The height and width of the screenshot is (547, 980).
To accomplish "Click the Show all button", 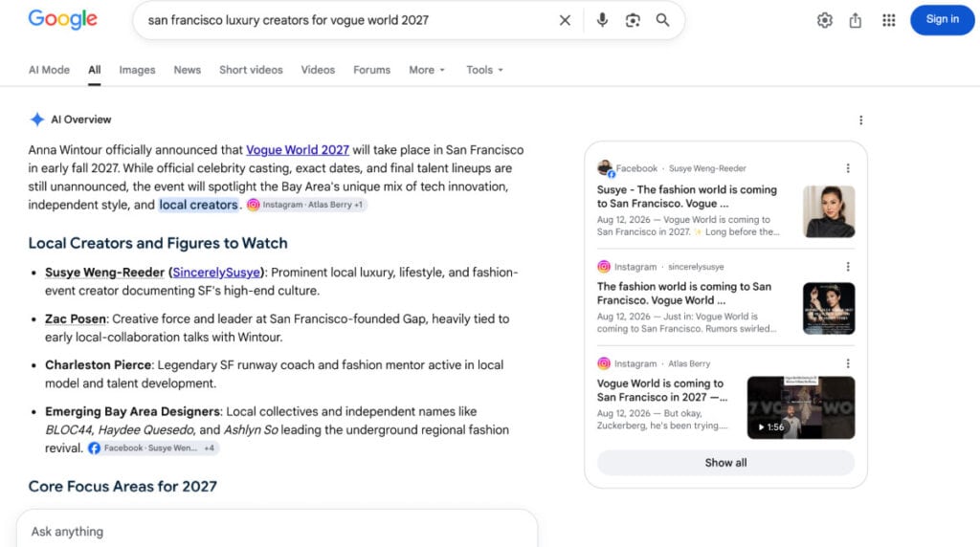I will click(x=725, y=463).
